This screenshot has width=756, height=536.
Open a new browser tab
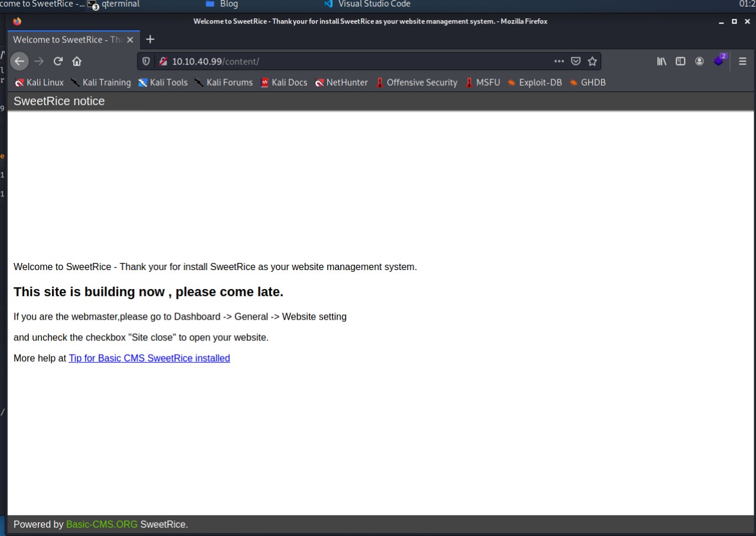coord(150,40)
